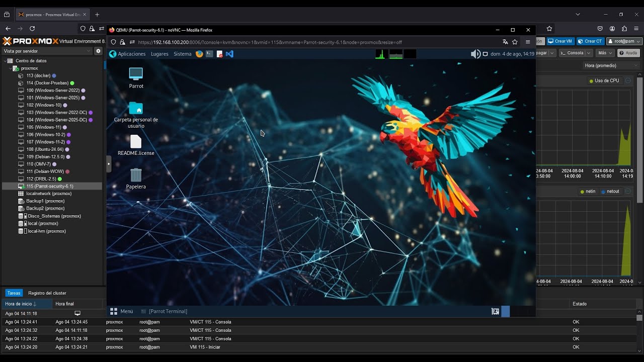Open the noVNC side control handle
Screen dimensions: 644x362
tap(109, 164)
